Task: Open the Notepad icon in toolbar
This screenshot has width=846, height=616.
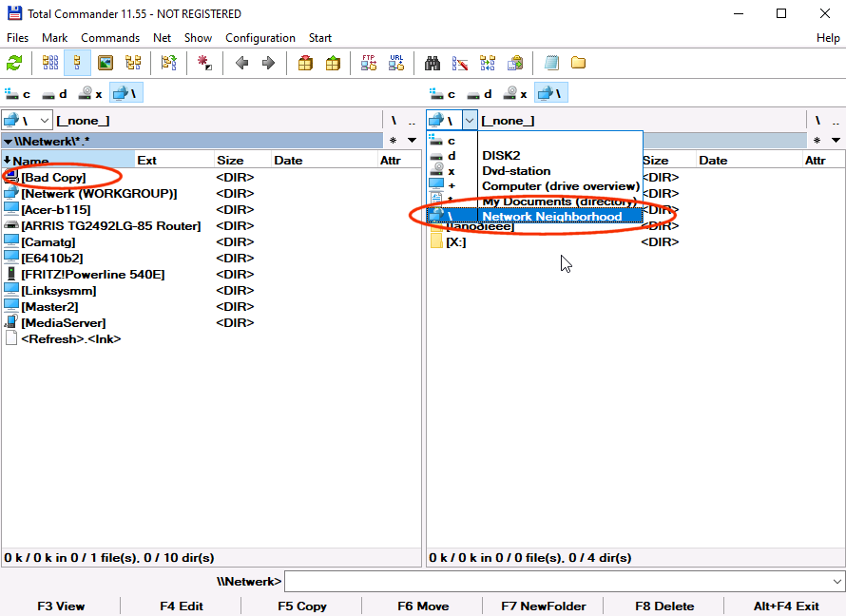Action: point(551,63)
